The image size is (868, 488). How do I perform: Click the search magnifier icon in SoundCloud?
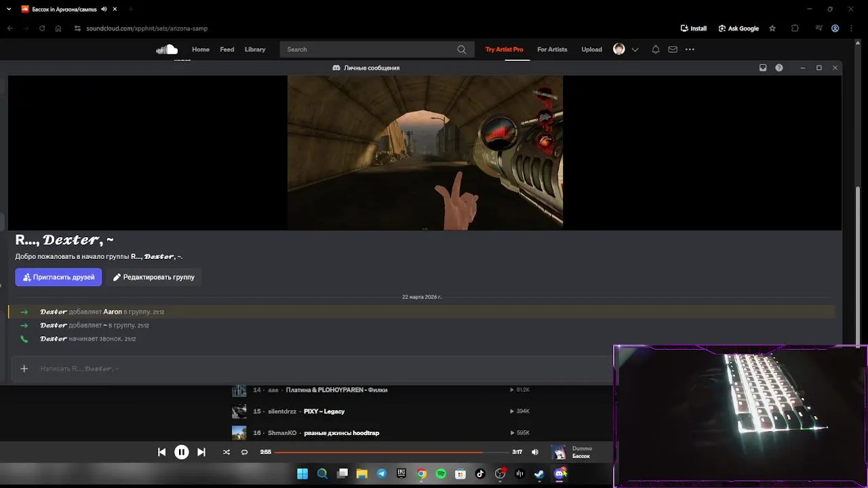point(462,49)
